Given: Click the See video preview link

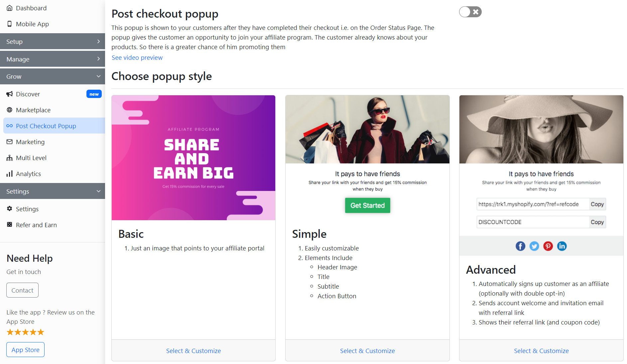Looking at the screenshot, I should 137,57.
